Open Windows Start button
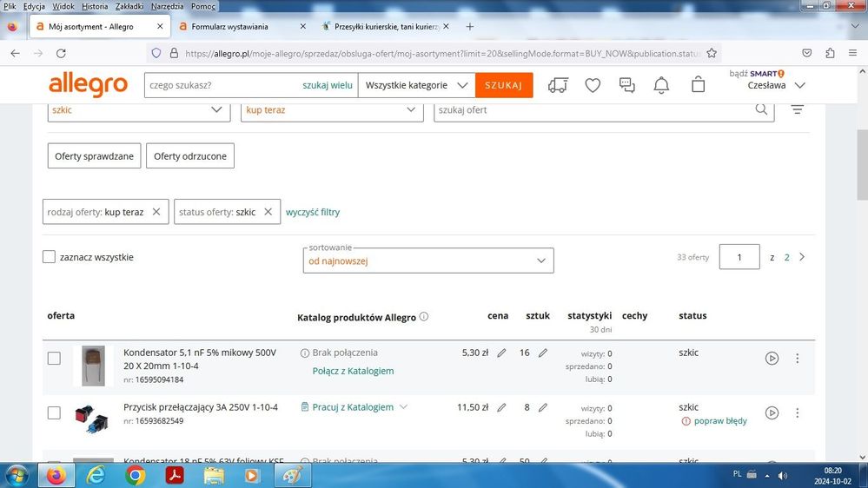This screenshot has width=868, height=488. click(17, 476)
